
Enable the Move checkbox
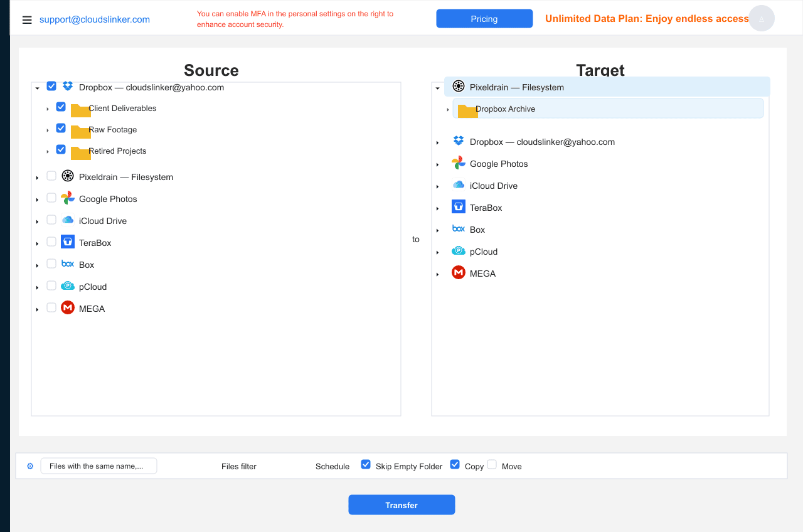[x=492, y=464]
